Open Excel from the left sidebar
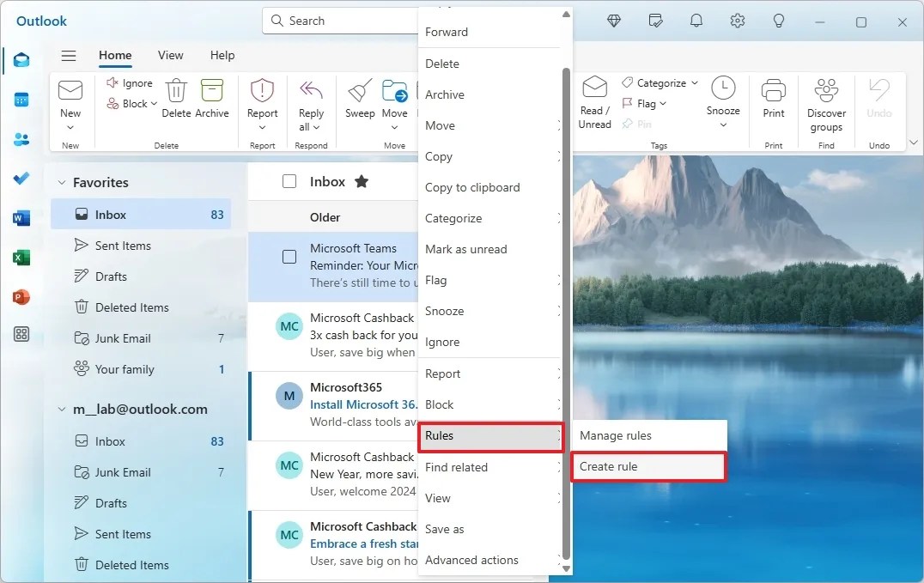 click(x=21, y=256)
